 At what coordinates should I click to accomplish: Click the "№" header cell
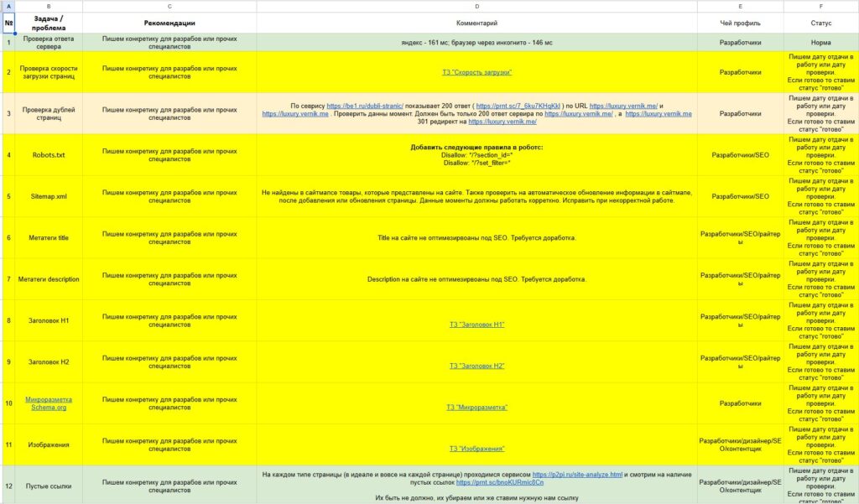tap(8, 23)
